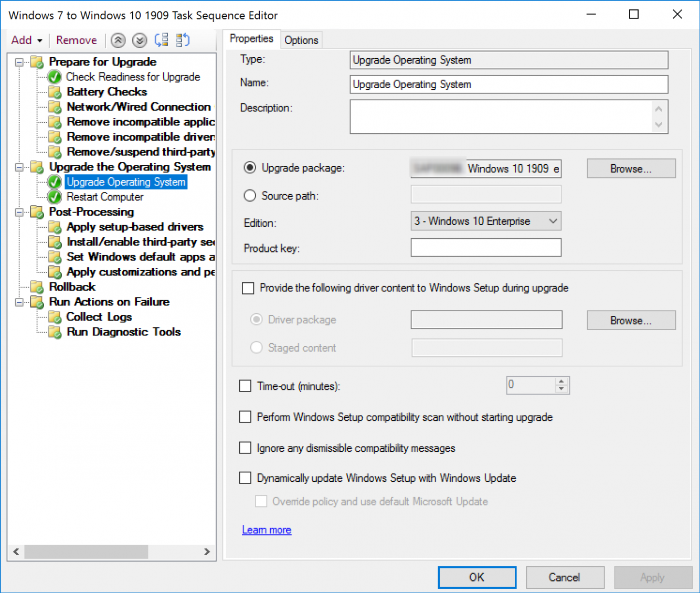Click the move step up toolbar icon

pyautogui.click(x=118, y=40)
